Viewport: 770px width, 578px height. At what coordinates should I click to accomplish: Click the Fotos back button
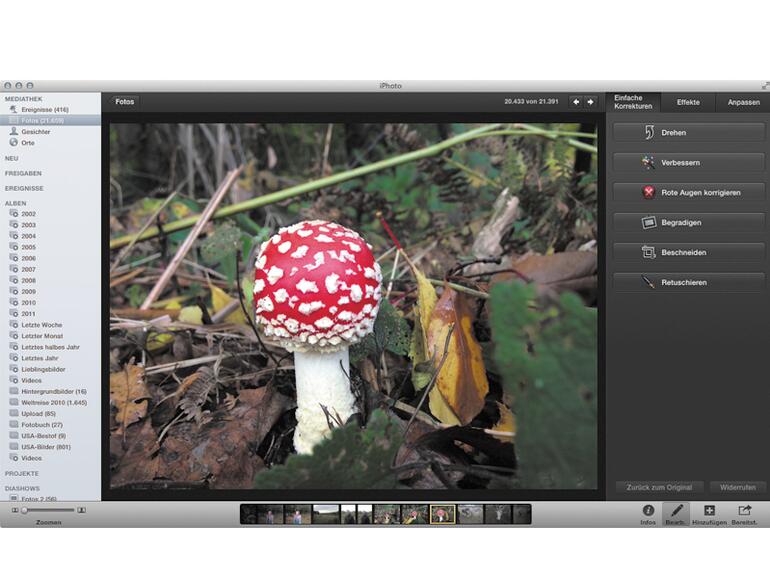point(125,102)
